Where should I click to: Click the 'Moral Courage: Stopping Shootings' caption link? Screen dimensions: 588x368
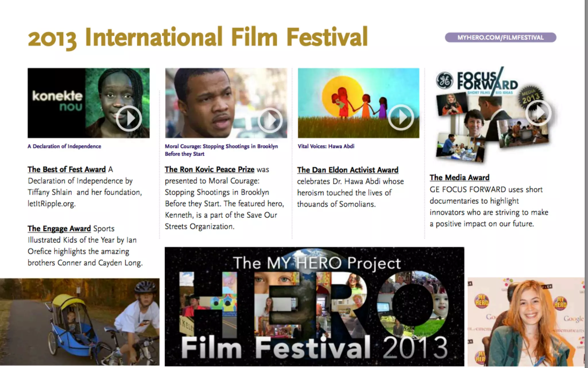click(221, 146)
